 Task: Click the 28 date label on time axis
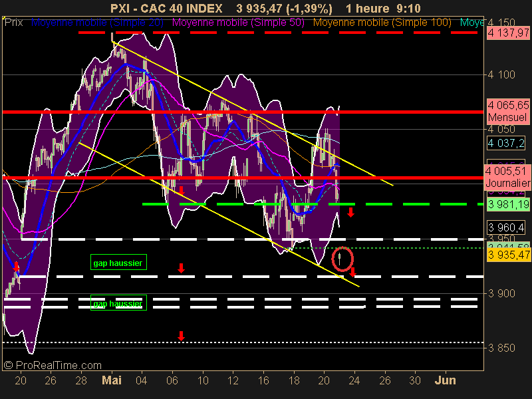click(x=81, y=380)
